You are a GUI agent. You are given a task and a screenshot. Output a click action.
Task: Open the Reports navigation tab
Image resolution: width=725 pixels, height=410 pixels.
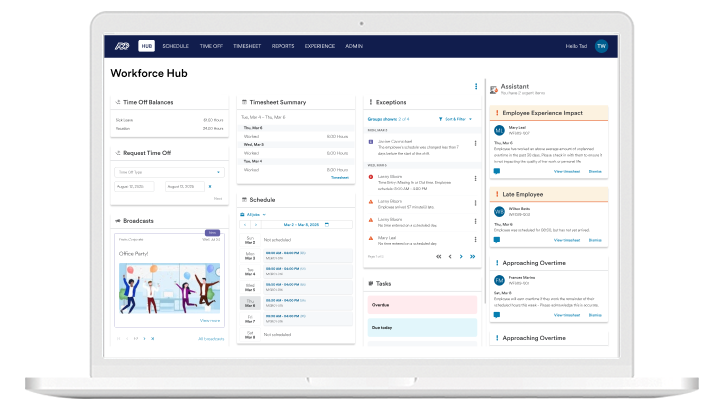pos(283,46)
